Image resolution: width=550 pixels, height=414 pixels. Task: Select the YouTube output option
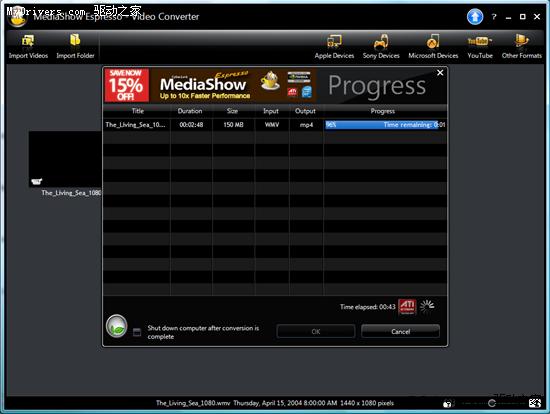pos(480,46)
